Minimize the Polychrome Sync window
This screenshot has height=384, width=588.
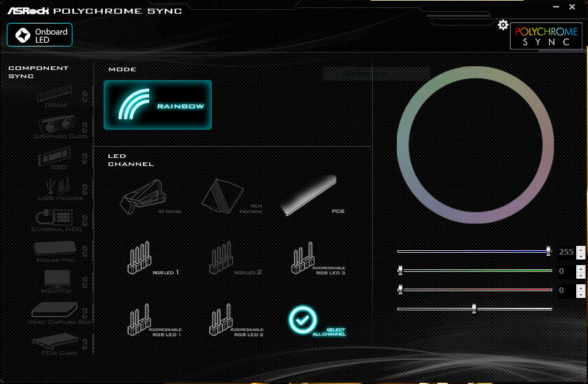[x=556, y=7]
